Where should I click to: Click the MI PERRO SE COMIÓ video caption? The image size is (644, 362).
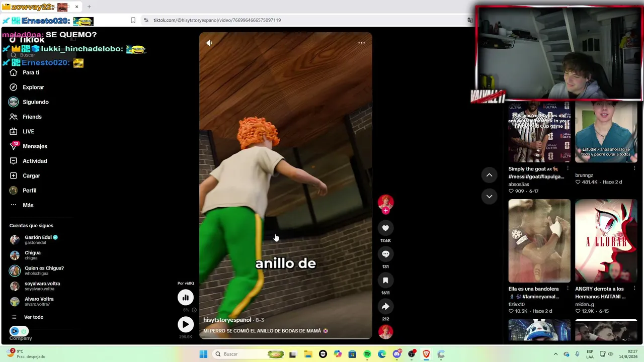pos(266,331)
